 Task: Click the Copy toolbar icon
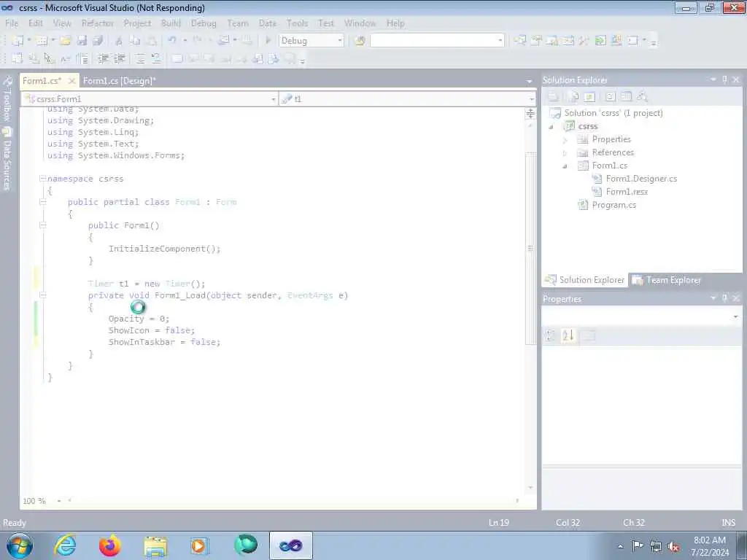pyautogui.click(x=135, y=41)
